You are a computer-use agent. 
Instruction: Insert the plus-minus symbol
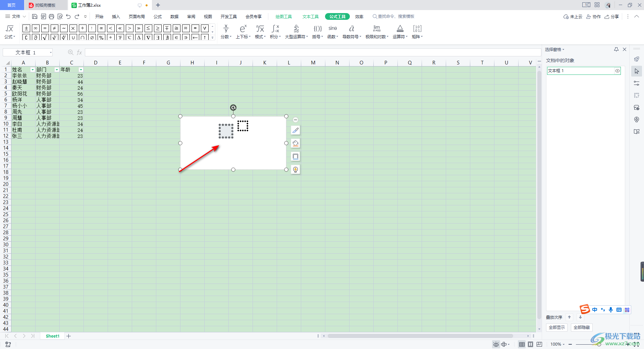pos(26,28)
